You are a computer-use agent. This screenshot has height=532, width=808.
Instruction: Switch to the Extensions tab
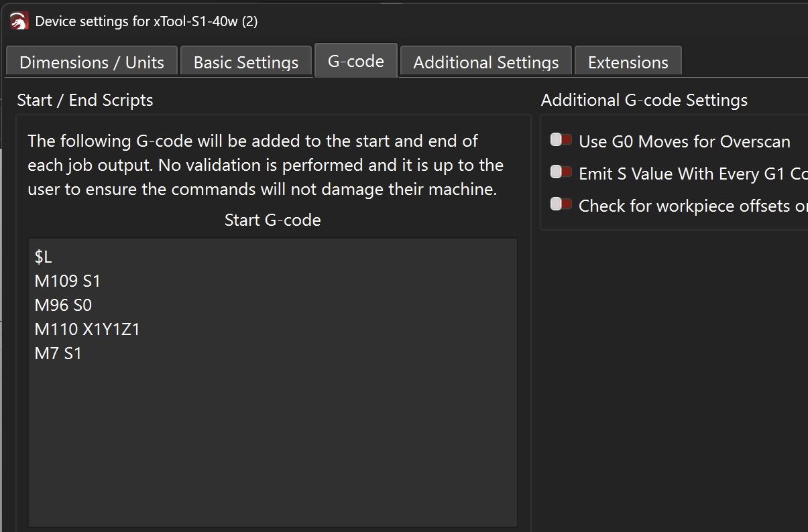pyautogui.click(x=628, y=62)
